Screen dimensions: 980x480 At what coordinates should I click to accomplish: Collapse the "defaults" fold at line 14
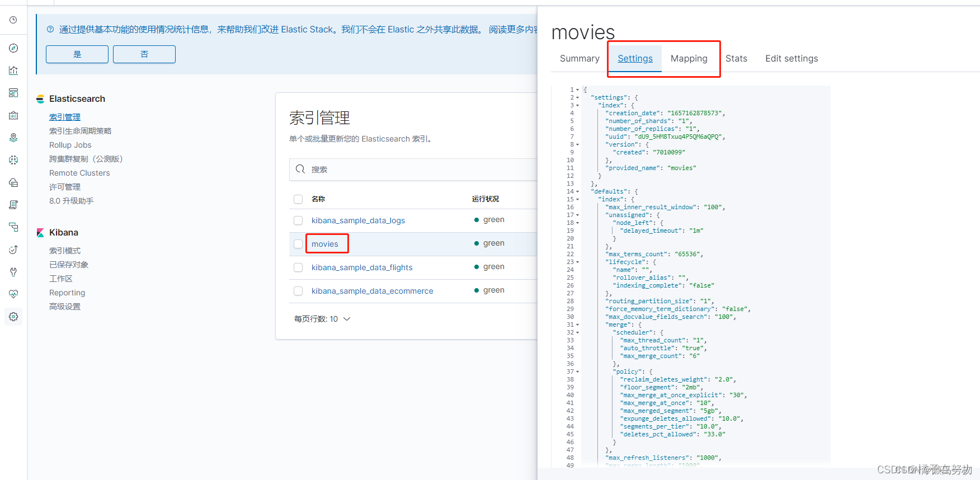[x=578, y=191]
